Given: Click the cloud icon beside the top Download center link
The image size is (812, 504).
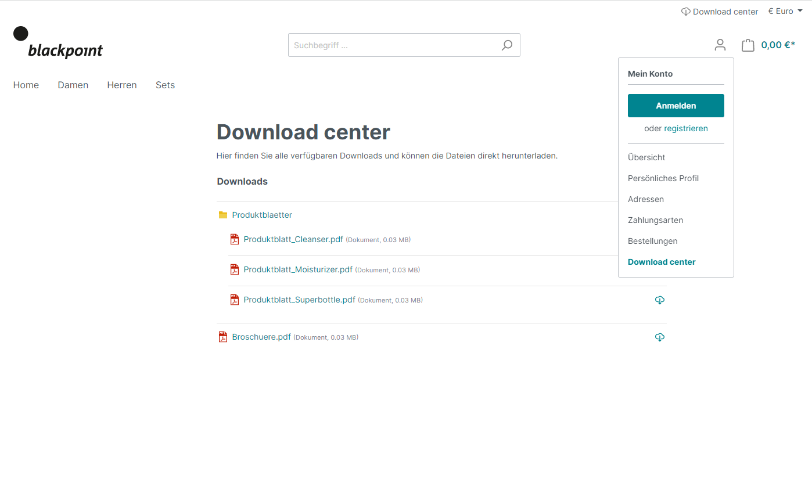Looking at the screenshot, I should [686, 12].
